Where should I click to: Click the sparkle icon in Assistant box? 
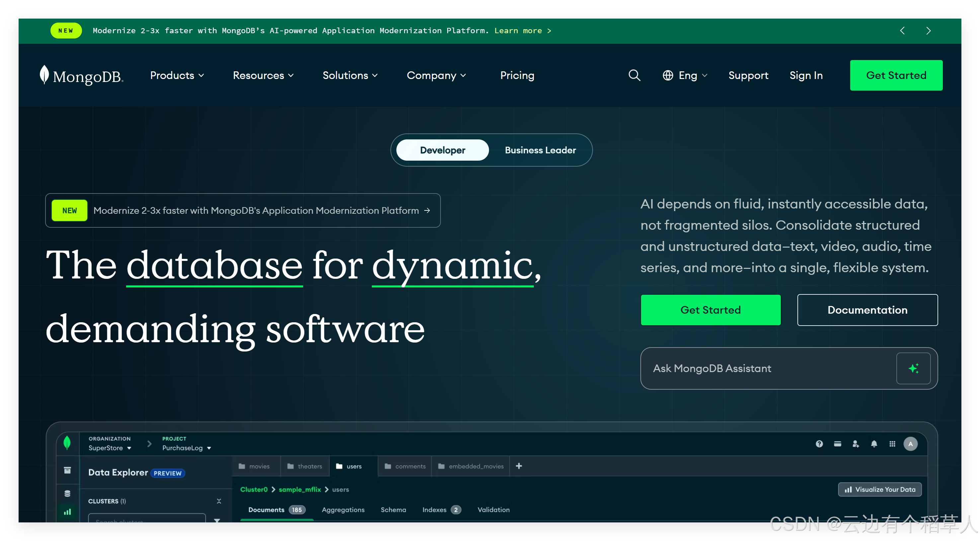click(x=913, y=368)
